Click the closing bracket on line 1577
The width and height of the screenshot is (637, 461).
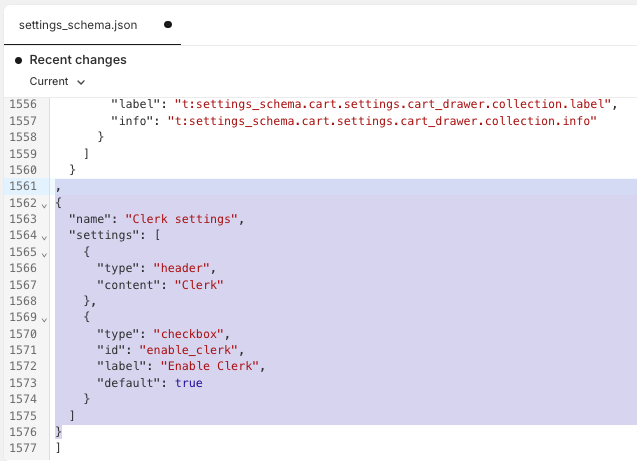[x=58, y=448]
